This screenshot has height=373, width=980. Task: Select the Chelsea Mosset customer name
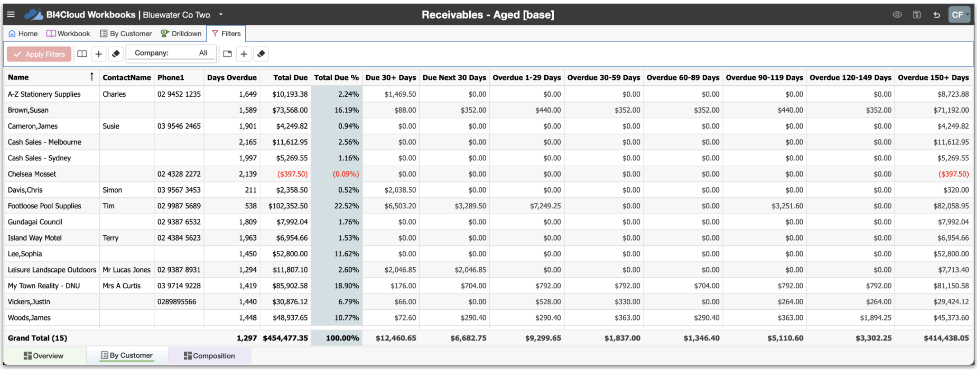[x=32, y=174]
